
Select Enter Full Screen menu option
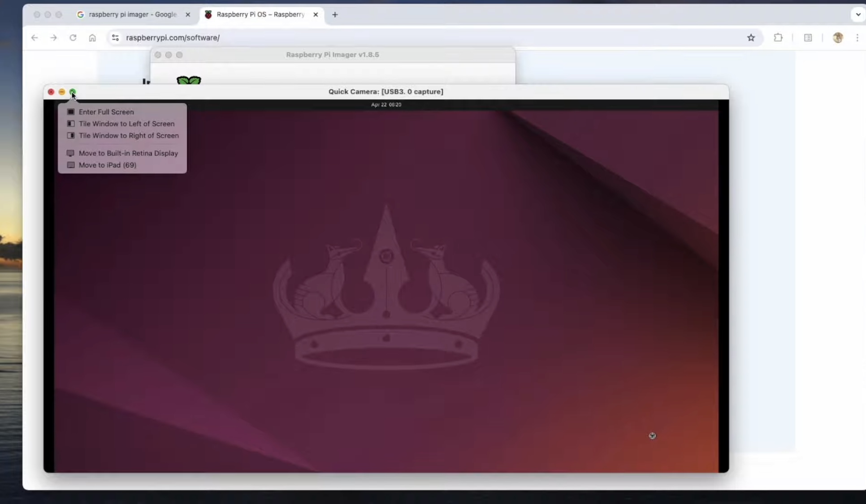(x=106, y=112)
